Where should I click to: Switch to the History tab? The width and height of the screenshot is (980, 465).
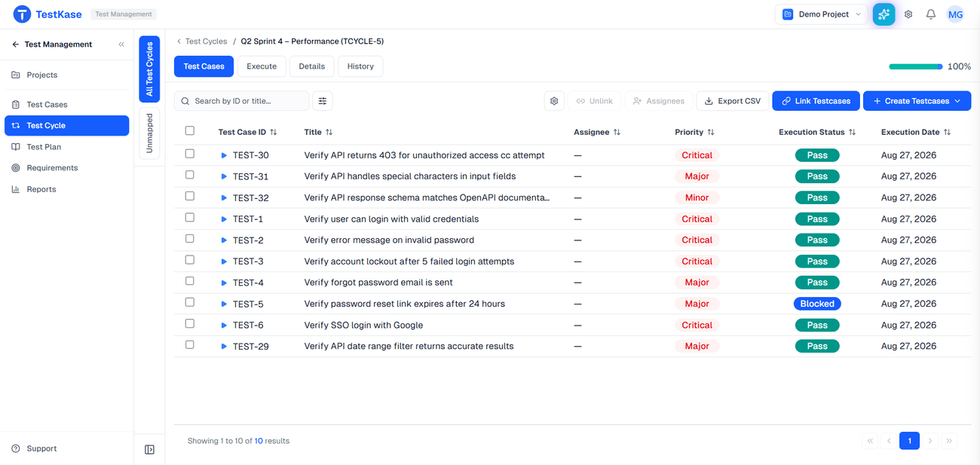tap(360, 66)
